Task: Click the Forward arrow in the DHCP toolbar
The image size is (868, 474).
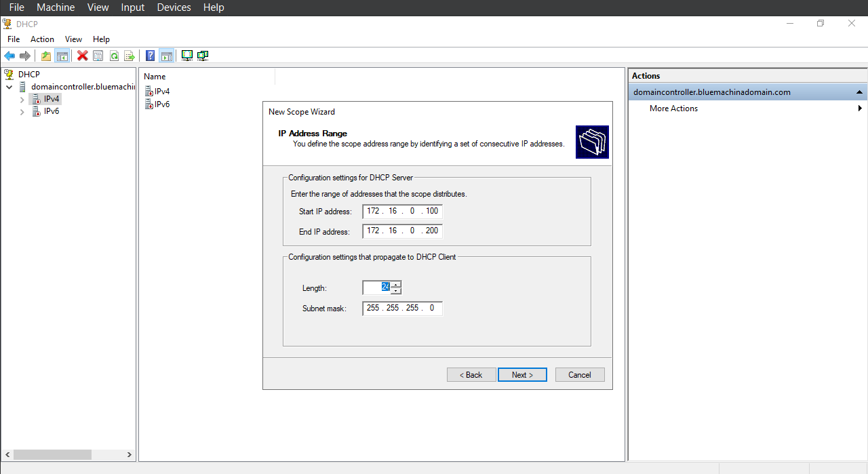Action: tap(25, 56)
